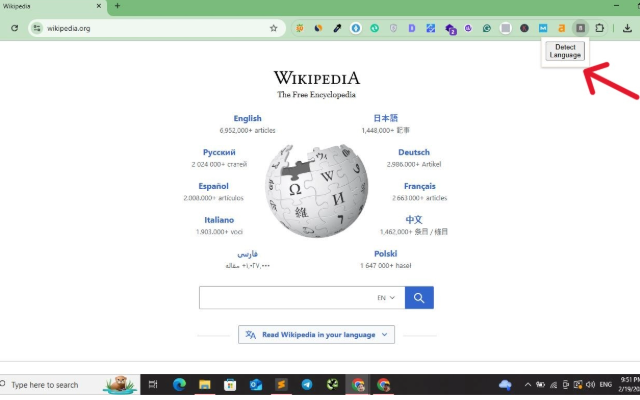Open Telegram from the taskbar
640x400 pixels.
click(x=307, y=384)
